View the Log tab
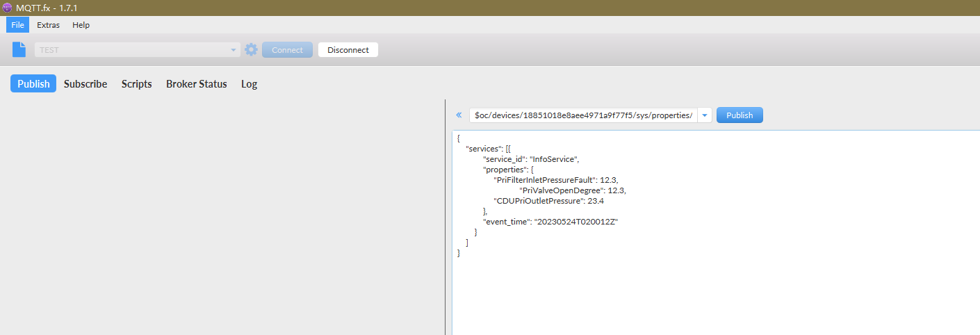Viewport: 980px width, 335px height. tap(249, 84)
